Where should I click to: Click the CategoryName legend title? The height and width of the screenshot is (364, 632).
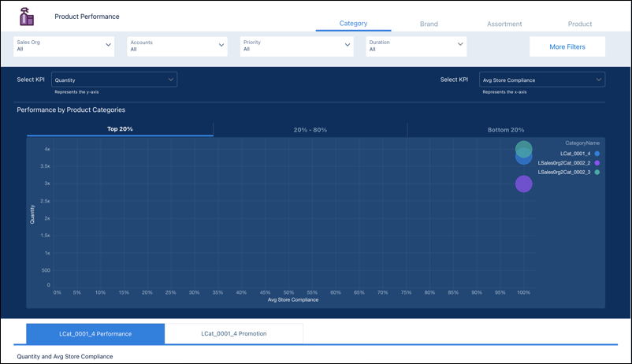[582, 143]
